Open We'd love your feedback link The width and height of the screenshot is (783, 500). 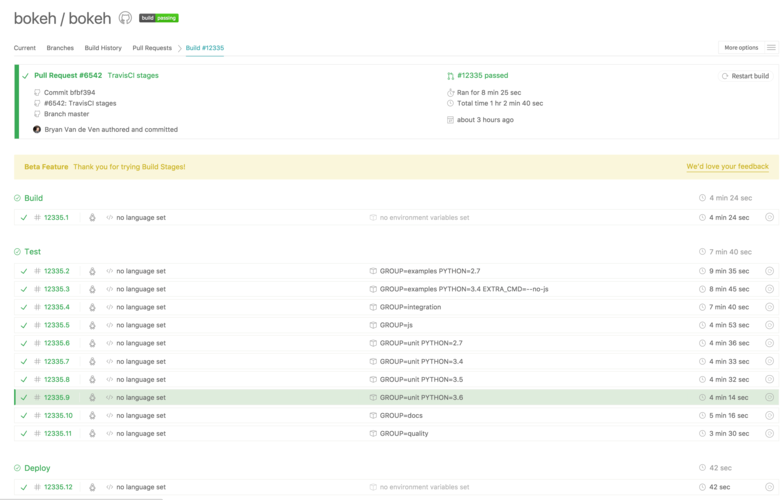pyautogui.click(x=728, y=166)
